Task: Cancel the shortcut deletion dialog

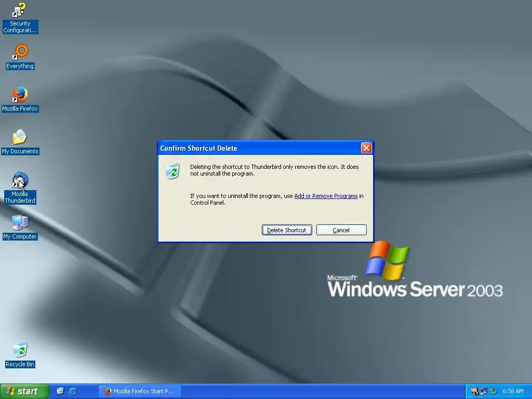Action: (341, 230)
